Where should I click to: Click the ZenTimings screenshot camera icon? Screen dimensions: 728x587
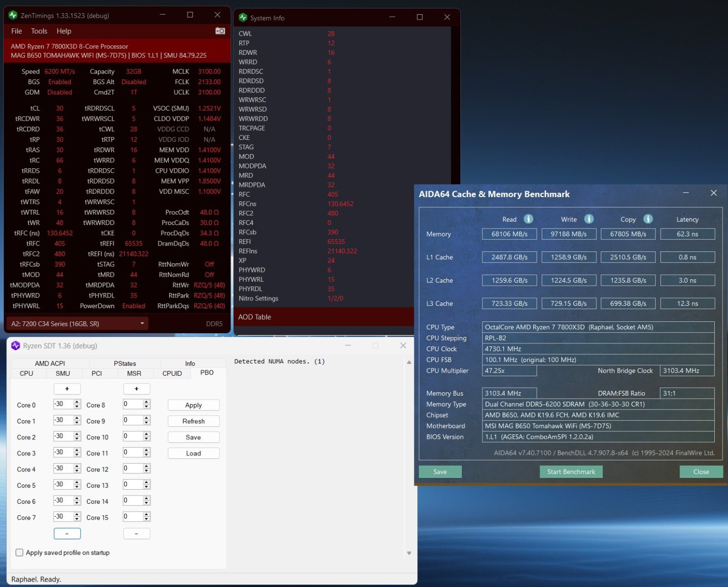click(220, 31)
